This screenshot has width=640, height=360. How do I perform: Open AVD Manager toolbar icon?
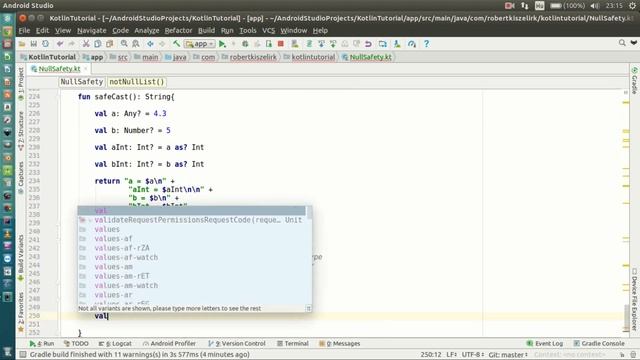pyautogui.click(x=295, y=44)
